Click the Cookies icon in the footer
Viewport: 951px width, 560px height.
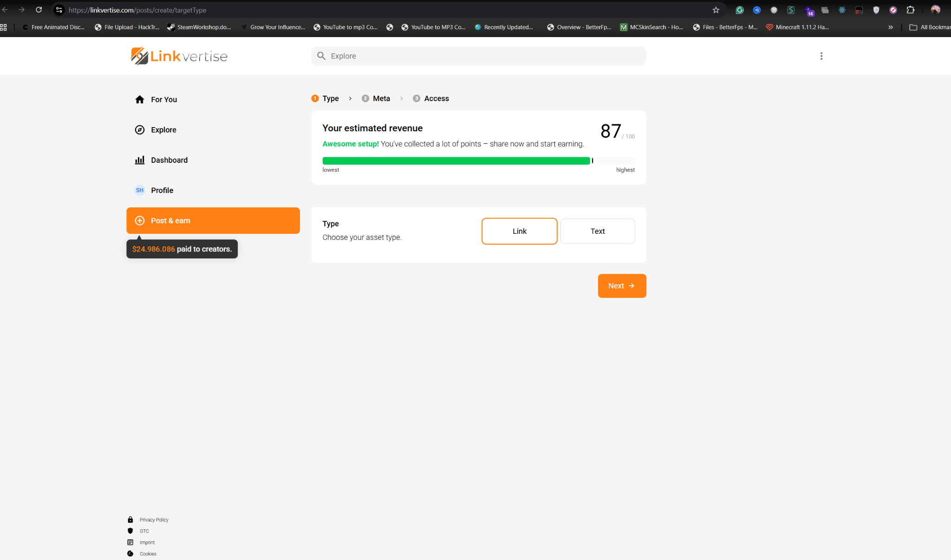pos(130,554)
